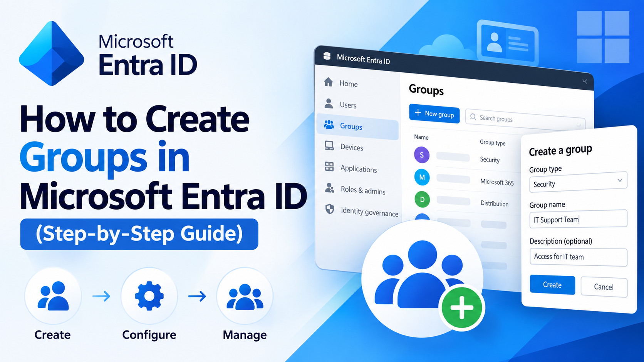Click the 'Name' column header

click(421, 137)
